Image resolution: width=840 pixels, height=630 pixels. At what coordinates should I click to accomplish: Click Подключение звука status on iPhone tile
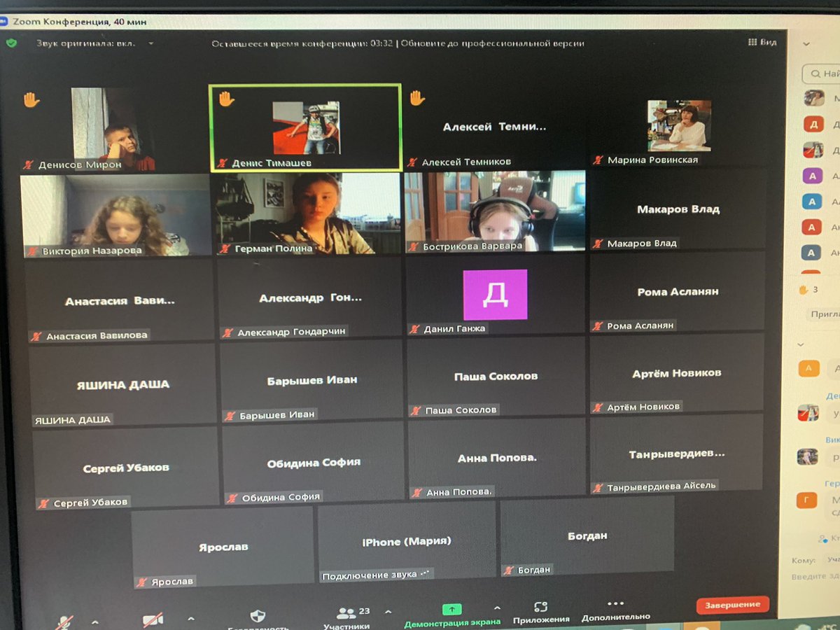click(375, 575)
